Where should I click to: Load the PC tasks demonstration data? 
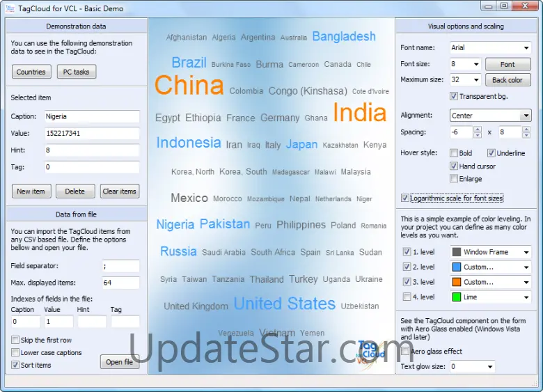coord(76,72)
